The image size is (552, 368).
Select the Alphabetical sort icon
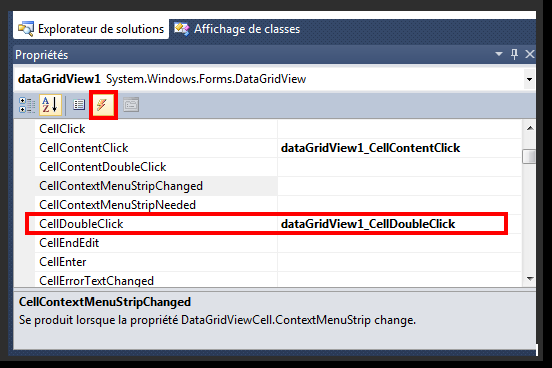pos(50,105)
